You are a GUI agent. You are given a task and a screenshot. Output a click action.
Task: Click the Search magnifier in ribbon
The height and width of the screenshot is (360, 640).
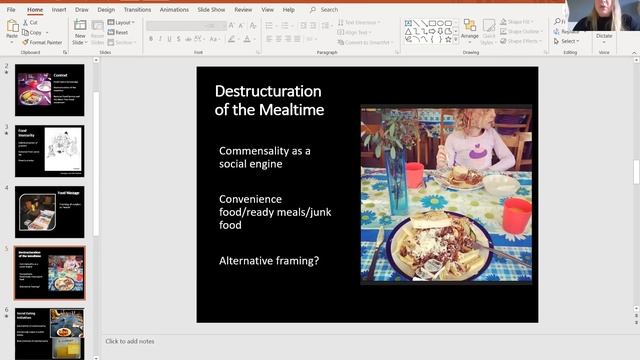313,9
